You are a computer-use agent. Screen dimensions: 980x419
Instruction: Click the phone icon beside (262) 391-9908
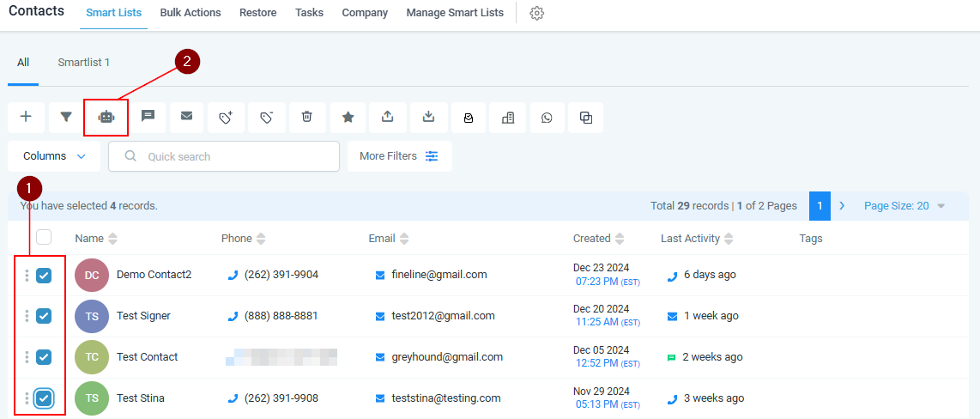(233, 398)
